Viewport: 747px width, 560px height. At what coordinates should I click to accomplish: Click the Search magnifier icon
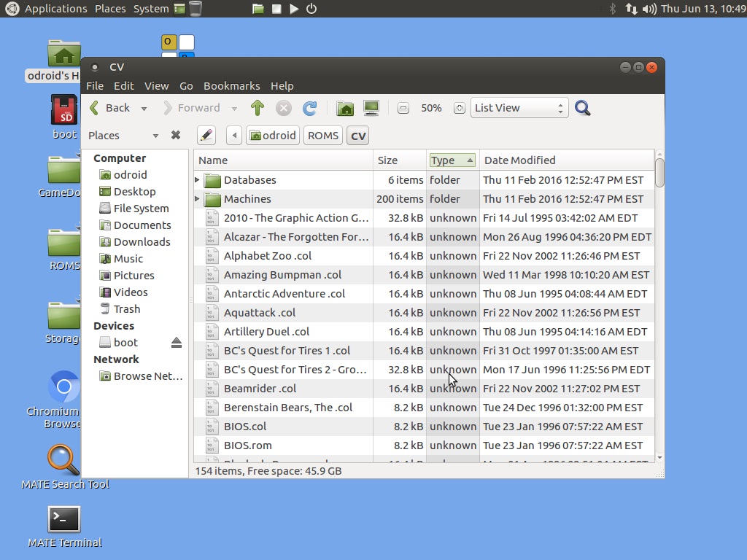[582, 108]
